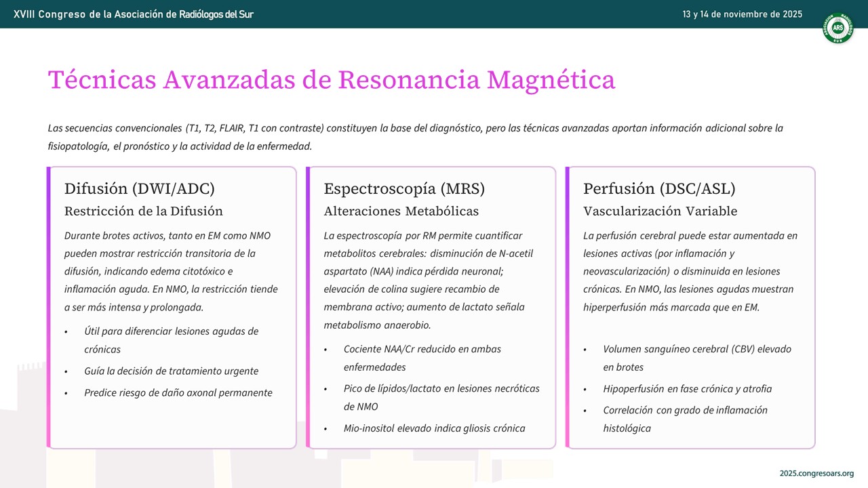868x488 pixels.
Task: Select bullet Hipoperfusión en fase crónica y atrofia
Action: 687,389
